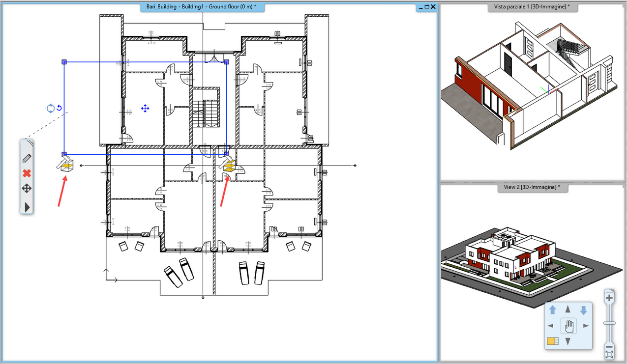
Task: Pan view up with gray triangle
Action: [x=568, y=309]
